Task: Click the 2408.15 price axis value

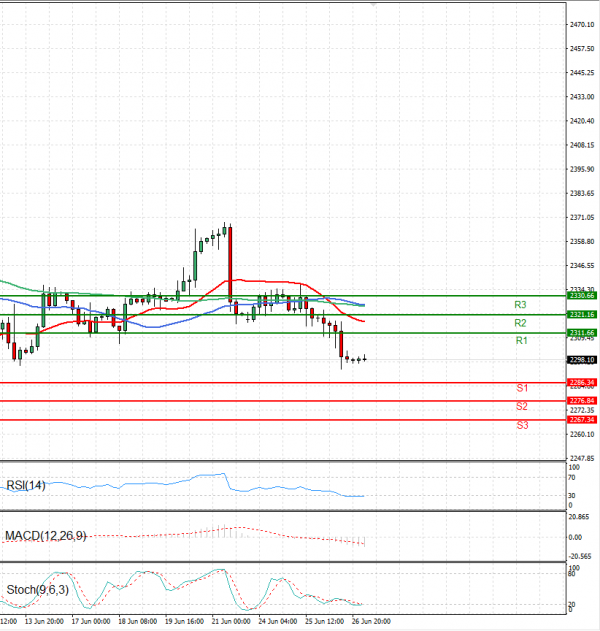Action: (x=582, y=145)
